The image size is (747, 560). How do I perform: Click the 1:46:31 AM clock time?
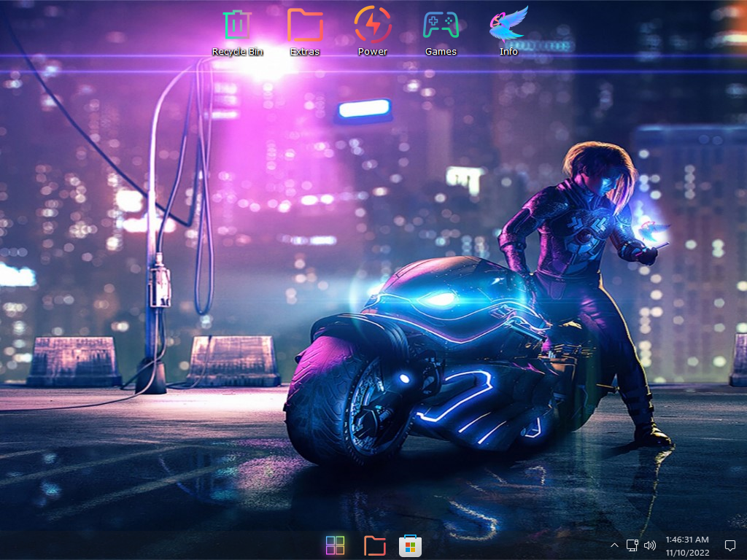[x=687, y=540]
